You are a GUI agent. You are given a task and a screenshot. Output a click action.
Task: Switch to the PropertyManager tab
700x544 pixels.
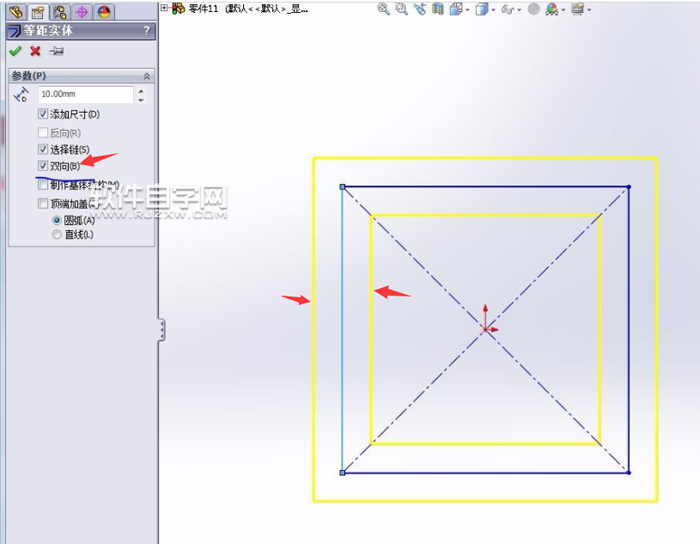point(38,11)
